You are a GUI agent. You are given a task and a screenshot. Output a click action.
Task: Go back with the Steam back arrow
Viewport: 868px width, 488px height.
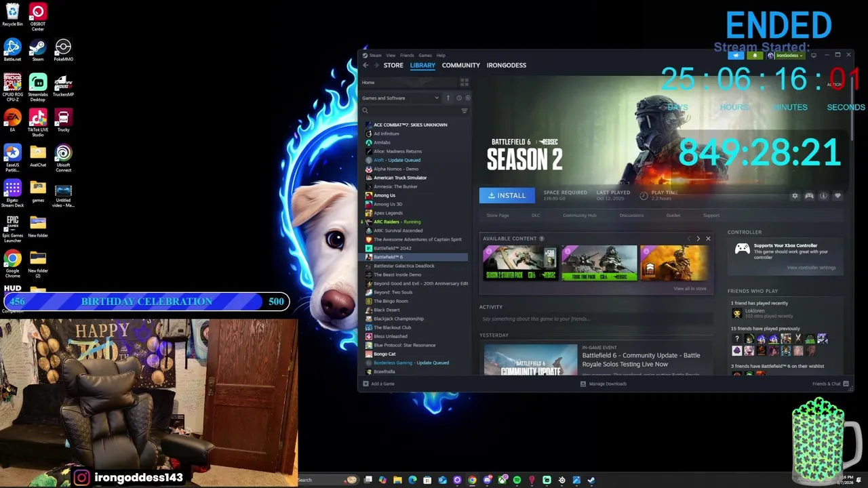[x=366, y=65]
